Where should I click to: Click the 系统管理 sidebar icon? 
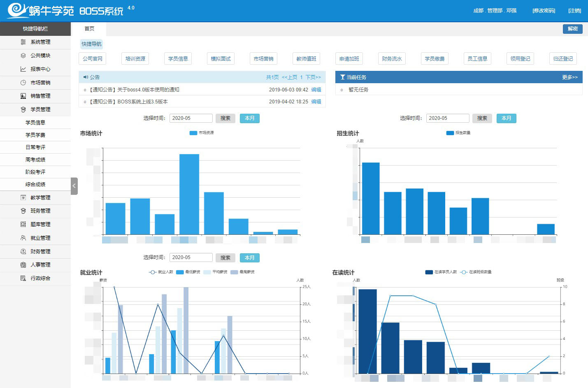(x=23, y=42)
